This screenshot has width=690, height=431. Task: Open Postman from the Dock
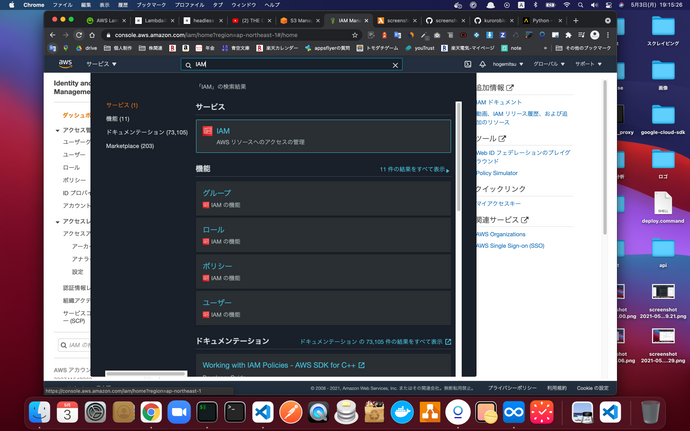click(291, 413)
